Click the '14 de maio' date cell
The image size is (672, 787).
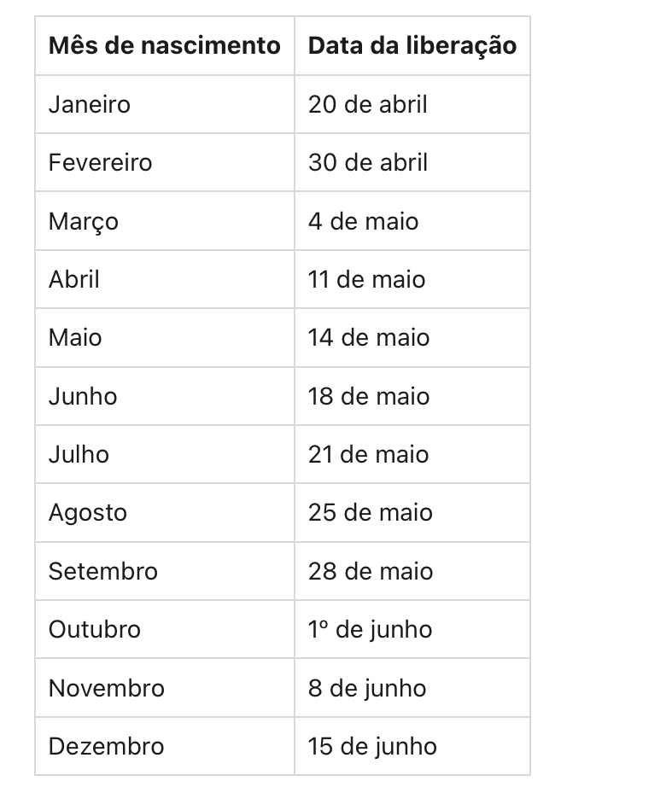(x=368, y=337)
